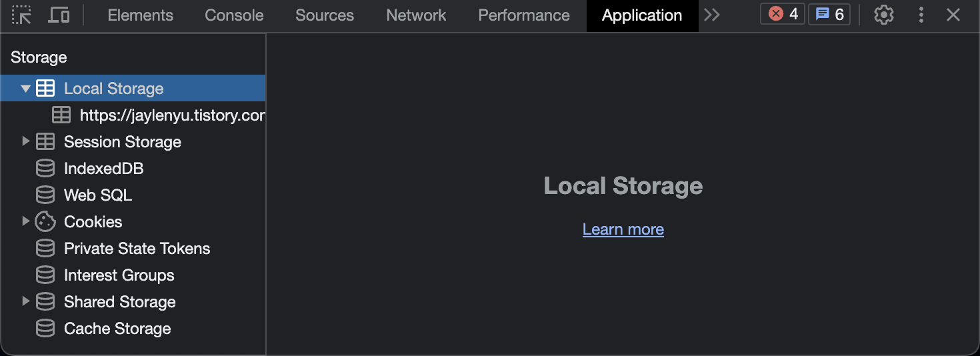Expand the Shared Storage tree node

[x=25, y=301]
